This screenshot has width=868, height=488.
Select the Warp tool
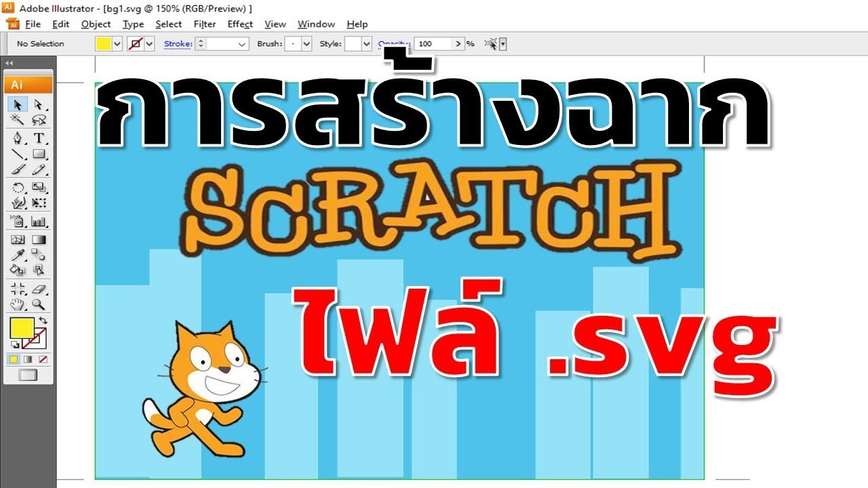tap(18, 203)
